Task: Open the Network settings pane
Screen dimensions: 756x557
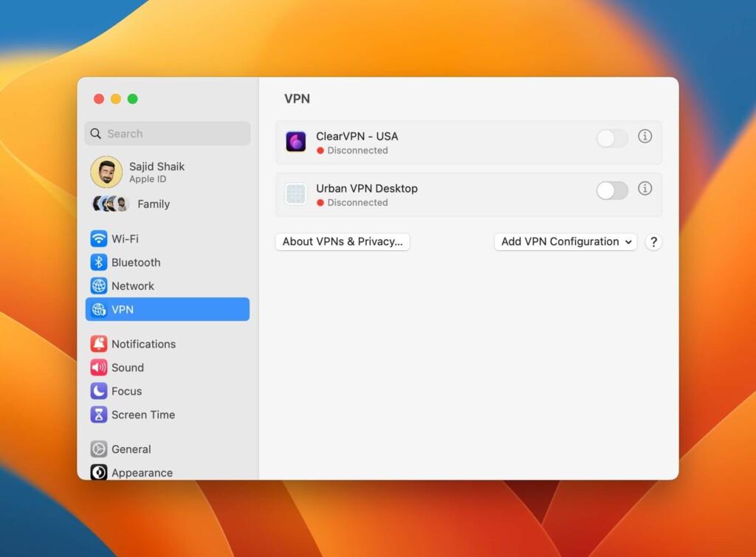Action: tap(132, 286)
